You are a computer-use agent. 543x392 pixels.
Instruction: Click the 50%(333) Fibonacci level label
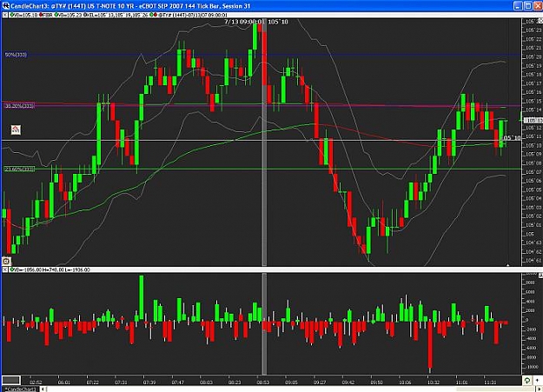point(16,55)
